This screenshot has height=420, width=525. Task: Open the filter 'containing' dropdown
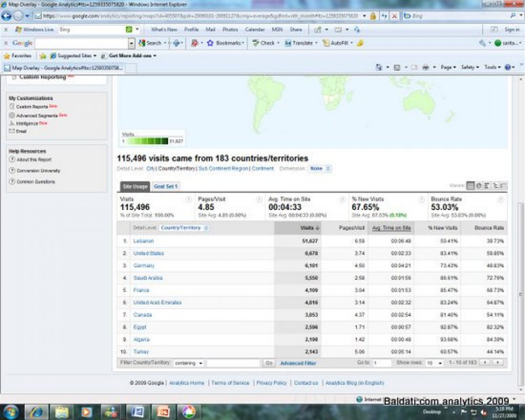click(x=188, y=363)
